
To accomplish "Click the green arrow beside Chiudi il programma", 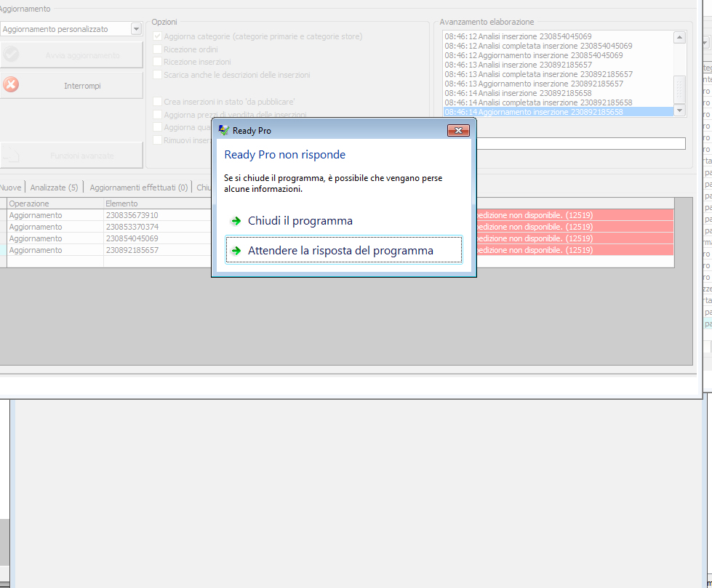I will point(236,221).
